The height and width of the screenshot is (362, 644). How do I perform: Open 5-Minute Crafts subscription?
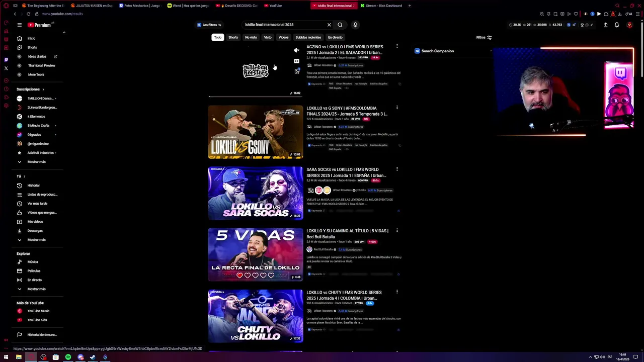pos(40,126)
